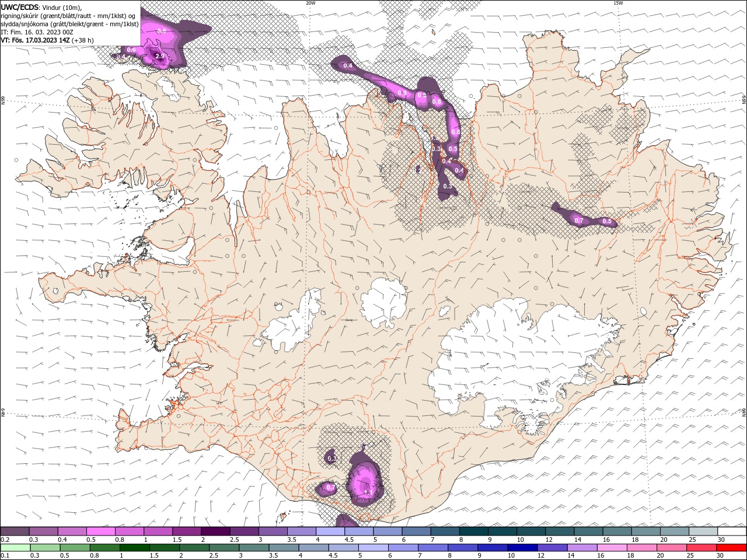This screenshot has height=560, width=747.
Task: Pick the purple-scale legend swatch starting at 0.4
Action: tap(72, 531)
